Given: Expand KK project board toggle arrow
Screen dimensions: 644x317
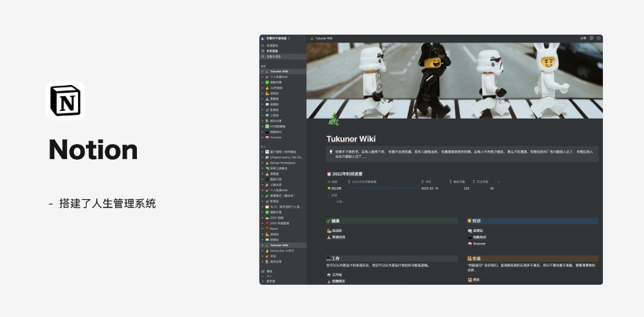Looking at the screenshot, I should pos(262,127).
